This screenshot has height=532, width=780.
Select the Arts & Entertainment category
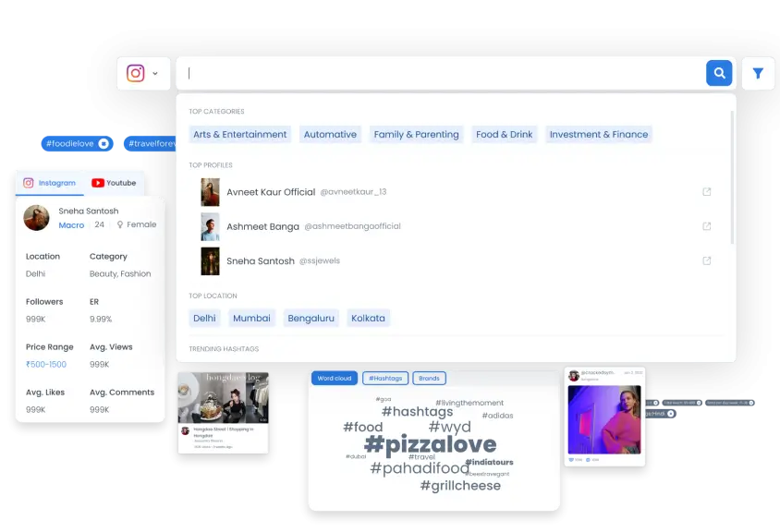(x=240, y=134)
